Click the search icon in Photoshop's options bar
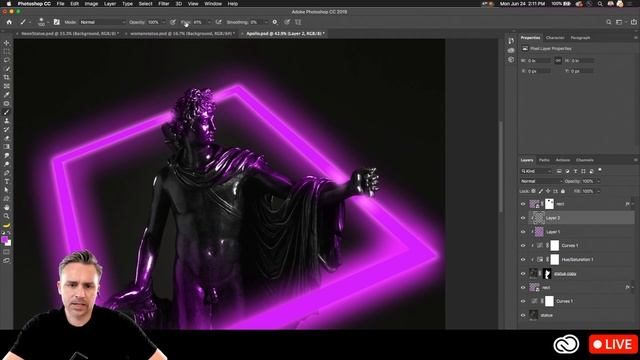The width and height of the screenshot is (640, 360). pos(609,22)
